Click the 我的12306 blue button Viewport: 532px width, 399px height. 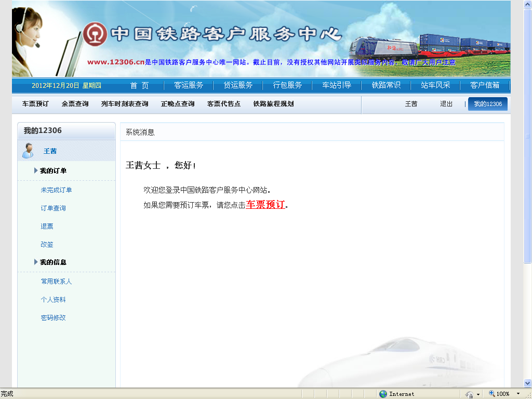click(487, 104)
